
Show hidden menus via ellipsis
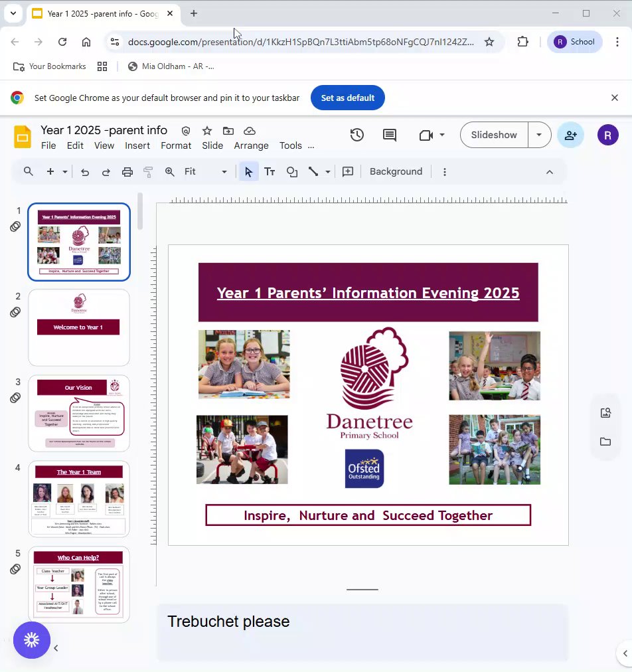[311, 147]
